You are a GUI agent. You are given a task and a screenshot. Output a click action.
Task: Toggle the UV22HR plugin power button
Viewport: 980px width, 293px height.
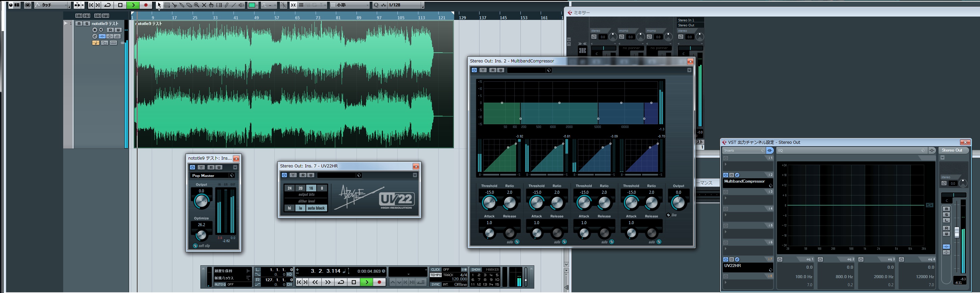[284, 175]
